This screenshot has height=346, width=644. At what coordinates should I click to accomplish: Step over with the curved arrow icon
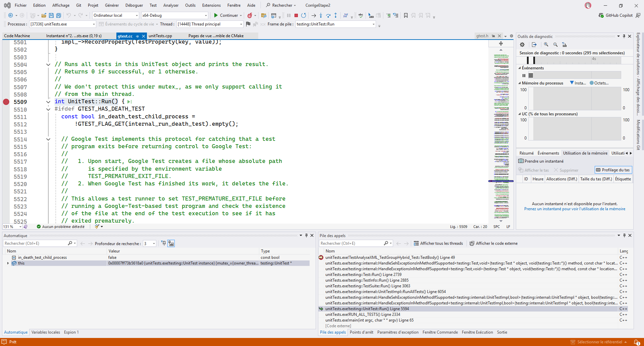point(328,15)
